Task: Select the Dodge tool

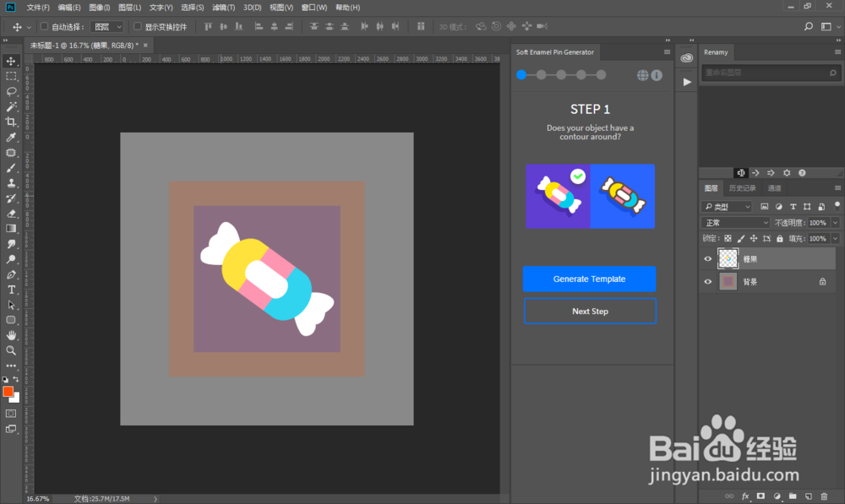Action: pos(11,259)
